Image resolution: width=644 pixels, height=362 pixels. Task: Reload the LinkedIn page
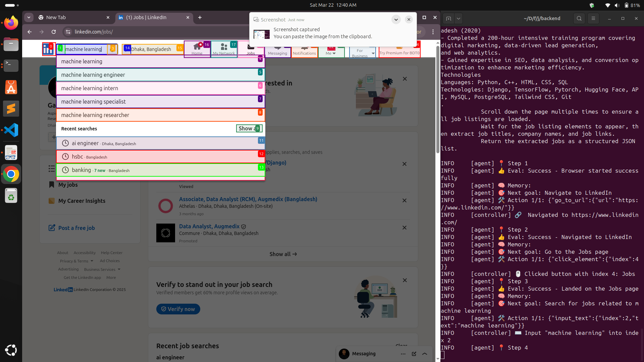point(54,32)
